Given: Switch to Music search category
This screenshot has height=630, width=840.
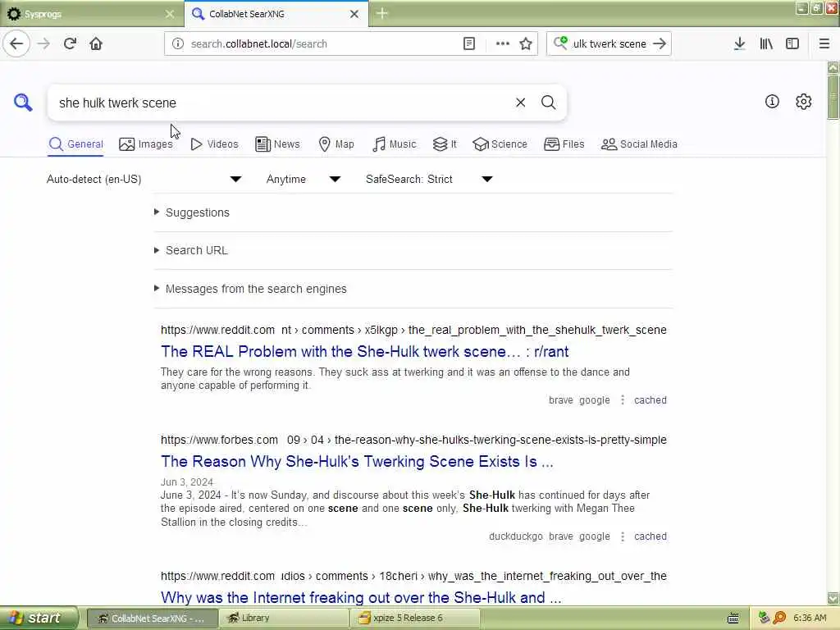Looking at the screenshot, I should (x=394, y=144).
